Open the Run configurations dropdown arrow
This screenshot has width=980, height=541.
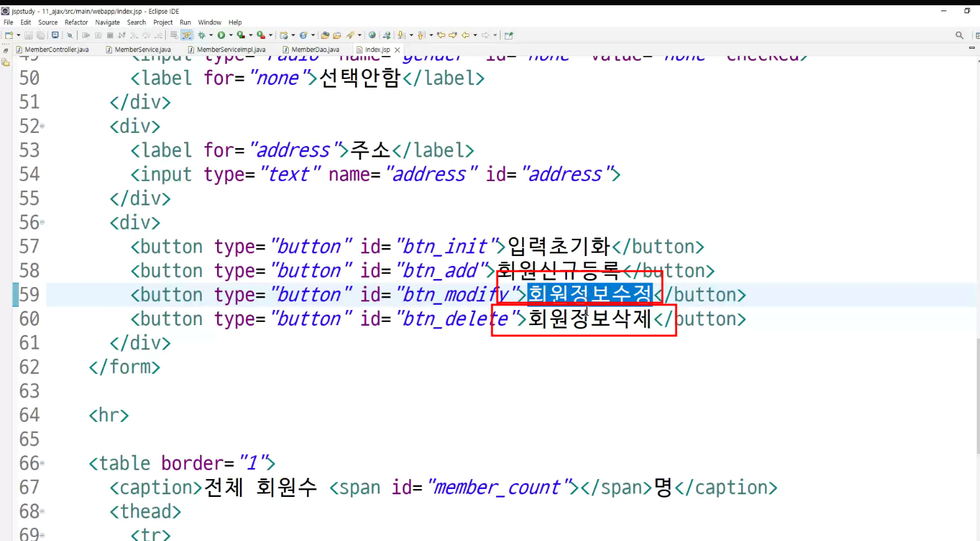tap(231, 35)
